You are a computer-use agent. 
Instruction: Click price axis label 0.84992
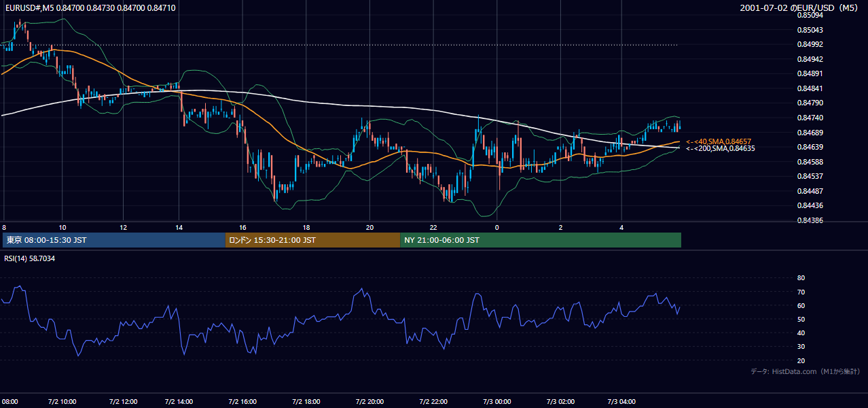pos(810,44)
